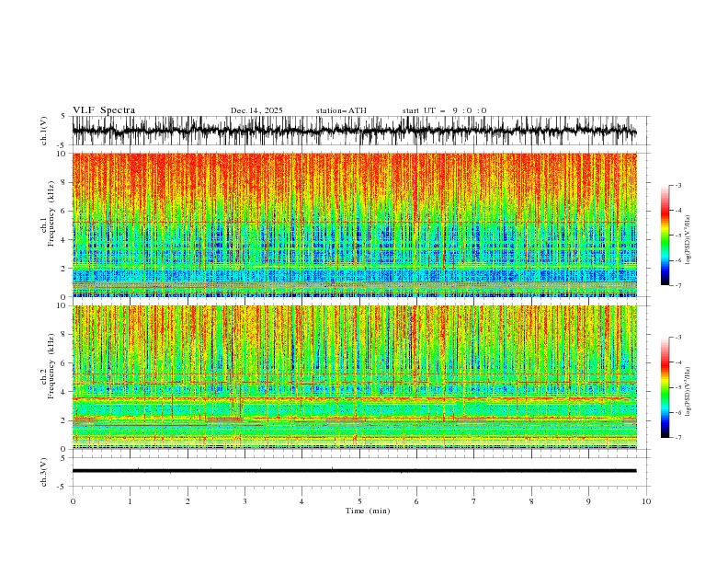Click the ch.2 PSD color scale bar
This screenshot has width=728, height=563.
665,387
